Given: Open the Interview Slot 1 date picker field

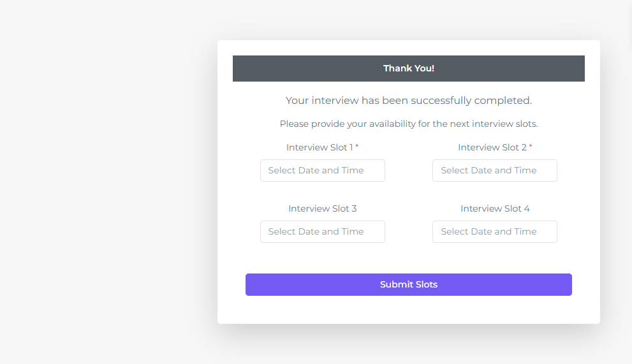Looking at the screenshot, I should (x=322, y=170).
